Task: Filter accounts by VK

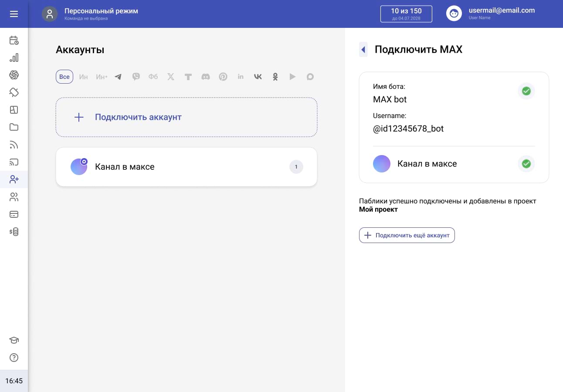Action: pos(258,77)
